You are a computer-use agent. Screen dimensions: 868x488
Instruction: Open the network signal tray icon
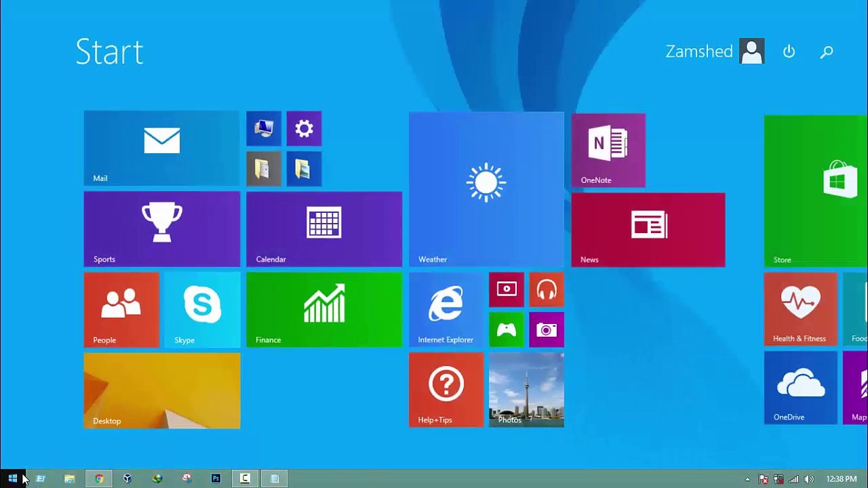point(793,479)
